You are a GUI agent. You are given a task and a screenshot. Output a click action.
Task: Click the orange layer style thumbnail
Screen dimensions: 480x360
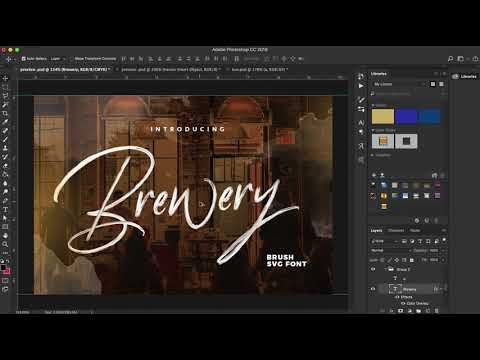tap(383, 141)
